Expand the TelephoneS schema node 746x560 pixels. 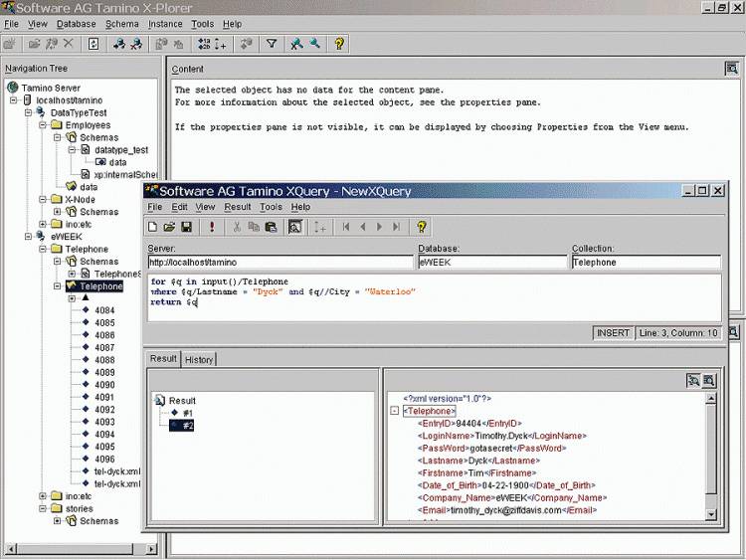(x=72, y=274)
